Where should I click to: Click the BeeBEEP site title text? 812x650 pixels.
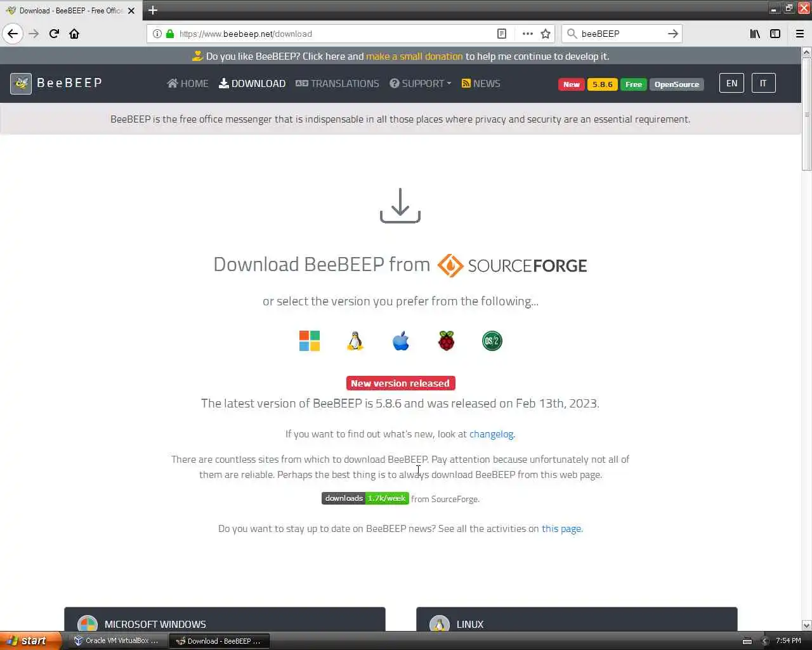[x=70, y=83]
